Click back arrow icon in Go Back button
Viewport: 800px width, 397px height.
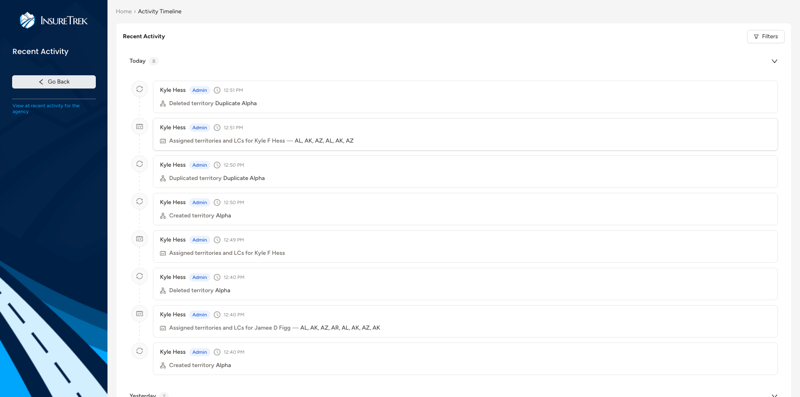pos(41,82)
